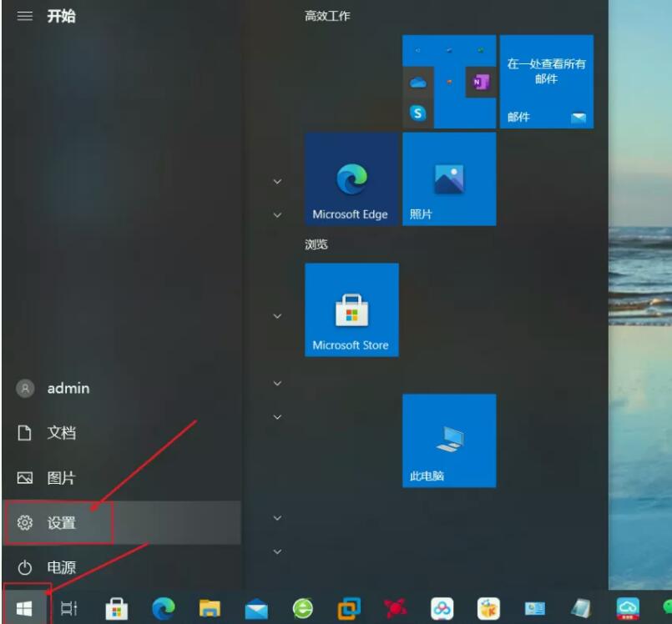The height and width of the screenshot is (624, 672).
Task: Click the 高效工作 group heading
Action: coord(327,17)
